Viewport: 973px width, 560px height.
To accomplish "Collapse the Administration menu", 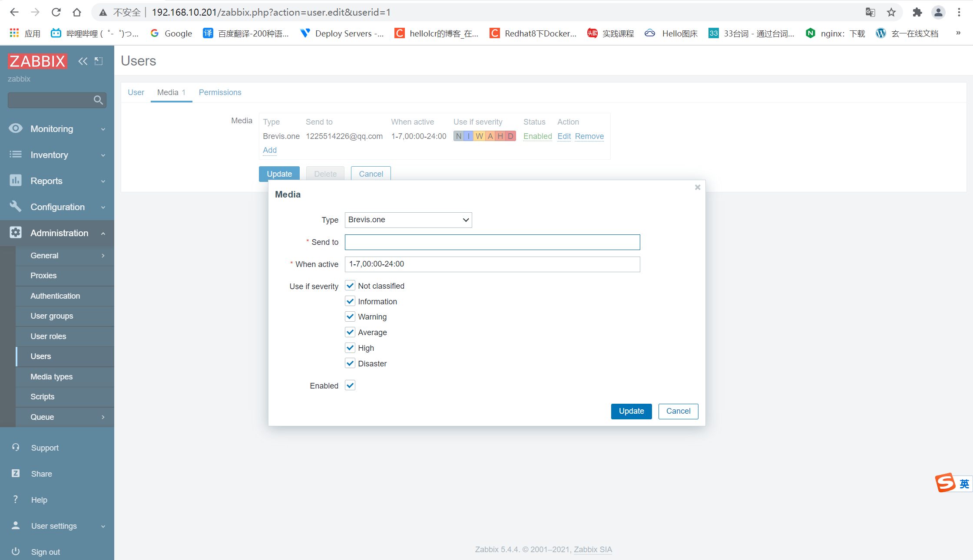I will coord(103,233).
